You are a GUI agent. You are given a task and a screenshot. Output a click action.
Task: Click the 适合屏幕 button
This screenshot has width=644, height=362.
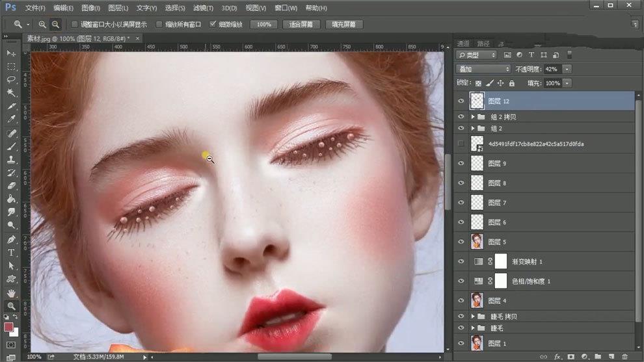(x=301, y=24)
